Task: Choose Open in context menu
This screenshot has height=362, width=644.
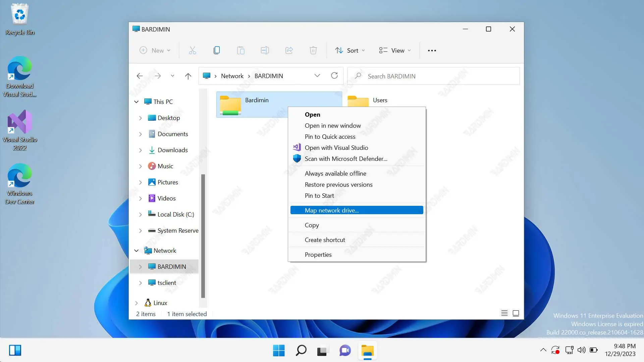Action: [x=357, y=115]
